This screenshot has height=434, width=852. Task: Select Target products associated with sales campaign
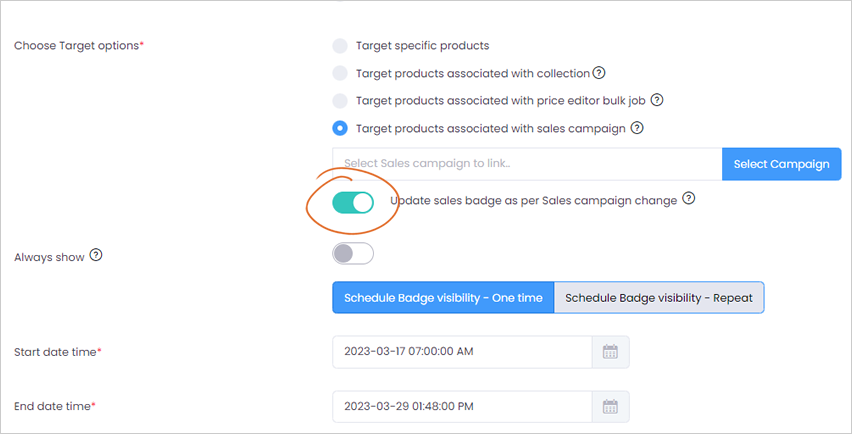click(x=340, y=129)
